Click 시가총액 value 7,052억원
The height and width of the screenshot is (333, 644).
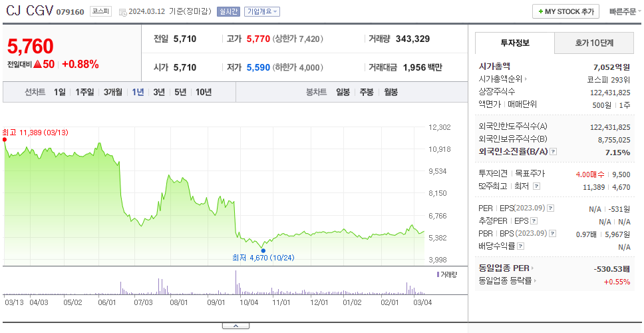[612, 67]
